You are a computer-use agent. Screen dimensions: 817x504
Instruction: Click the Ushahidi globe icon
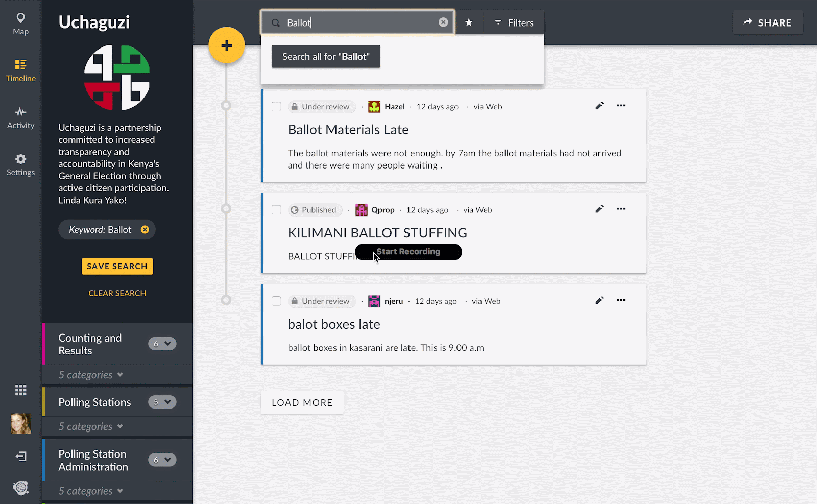coord(21,488)
